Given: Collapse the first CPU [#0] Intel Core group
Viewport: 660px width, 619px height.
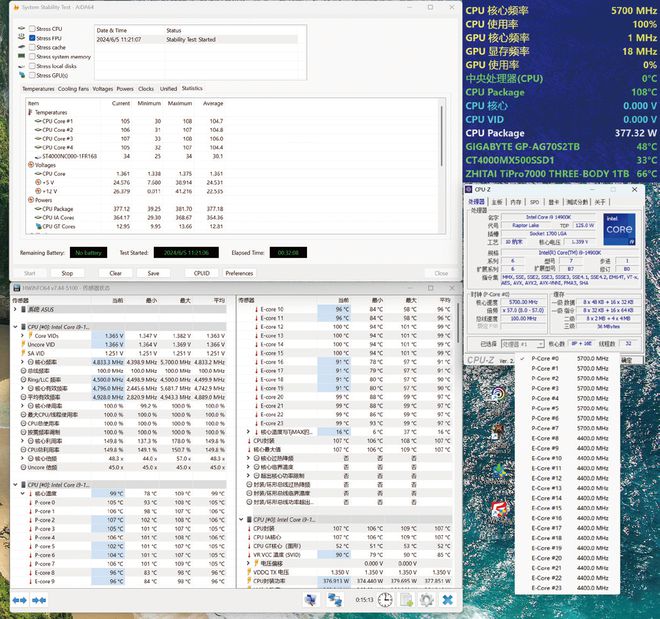Looking at the screenshot, I should point(16,327).
